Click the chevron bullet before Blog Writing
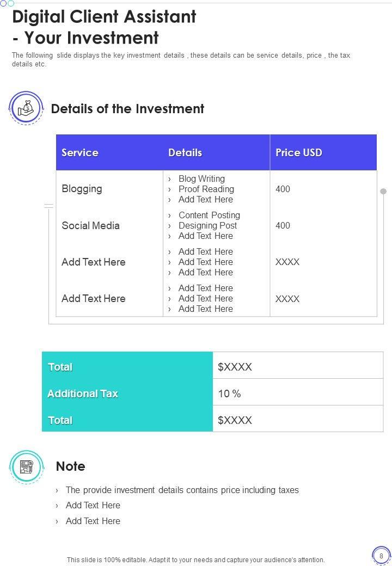 pyautogui.click(x=170, y=179)
